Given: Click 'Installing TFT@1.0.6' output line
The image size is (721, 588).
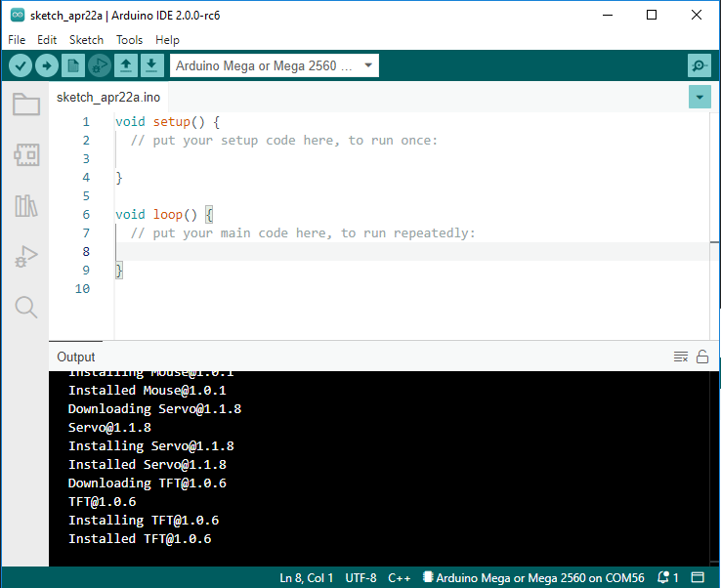Looking at the screenshot, I should (144, 520).
